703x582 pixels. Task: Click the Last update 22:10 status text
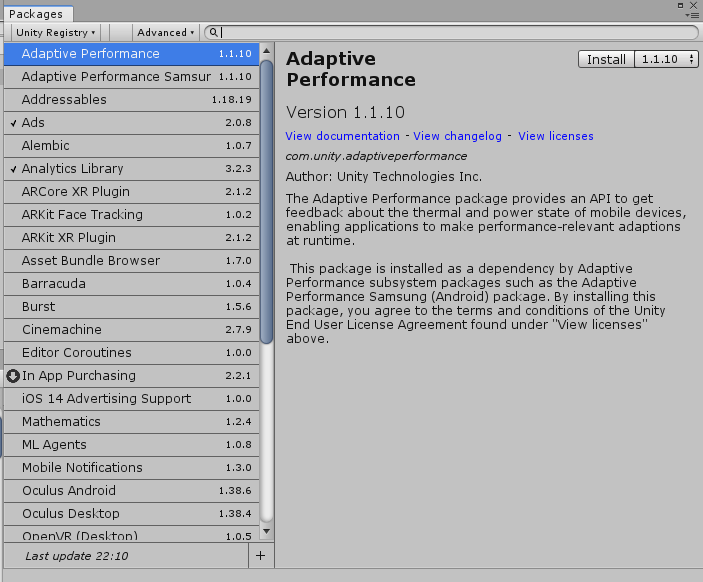click(x=77, y=556)
